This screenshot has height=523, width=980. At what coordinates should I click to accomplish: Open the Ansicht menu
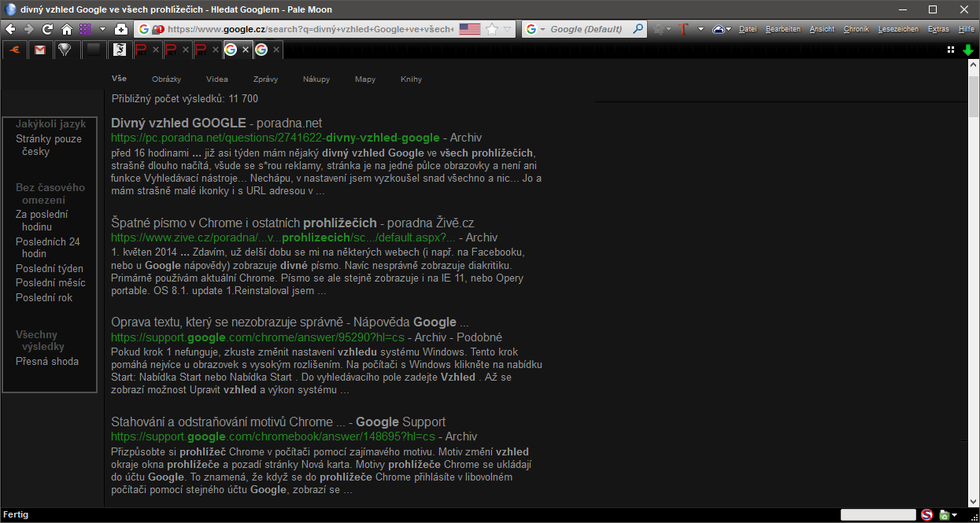(822, 29)
